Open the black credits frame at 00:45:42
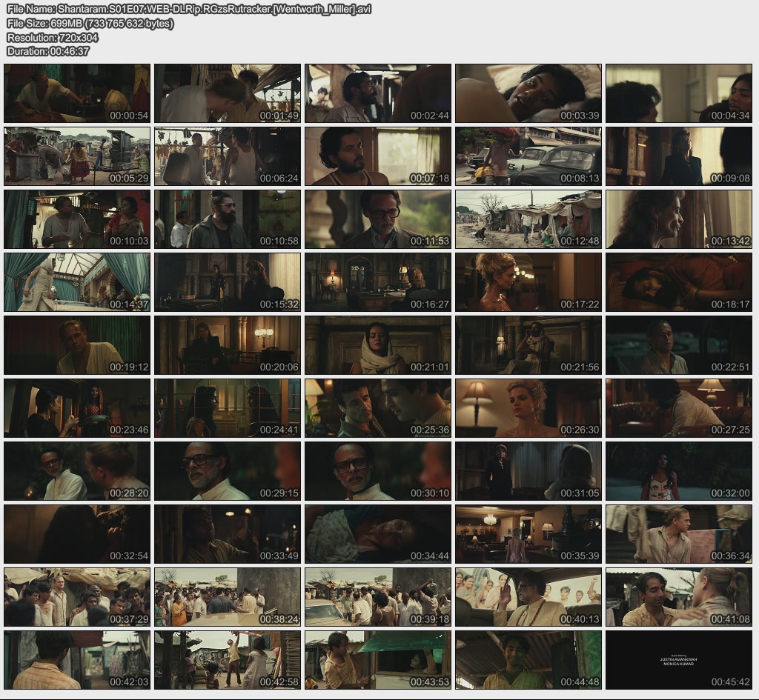The image size is (759, 700). (679, 660)
